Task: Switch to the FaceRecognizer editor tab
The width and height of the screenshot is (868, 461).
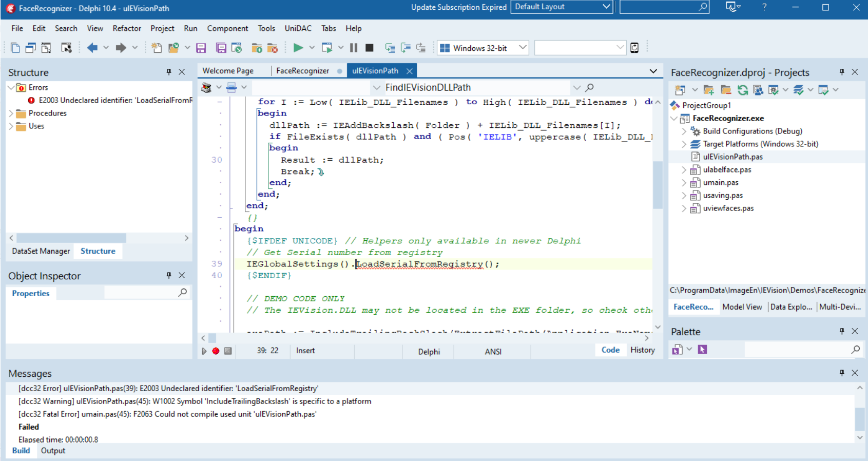Action: pos(303,71)
